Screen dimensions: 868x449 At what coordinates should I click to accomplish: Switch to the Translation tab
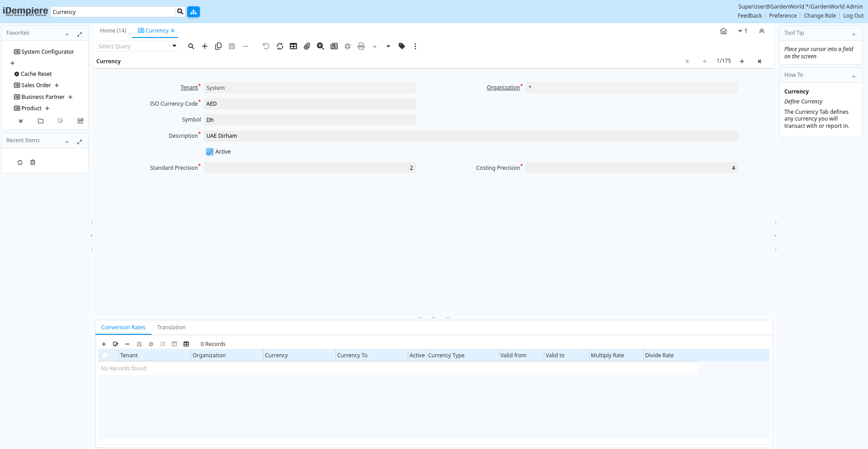[x=171, y=327]
